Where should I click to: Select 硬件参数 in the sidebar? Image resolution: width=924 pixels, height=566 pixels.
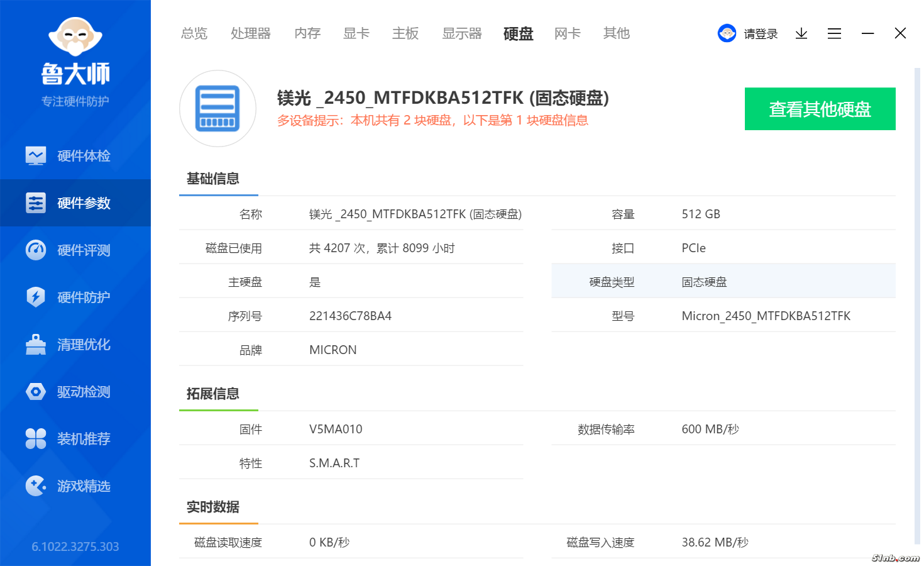75,203
